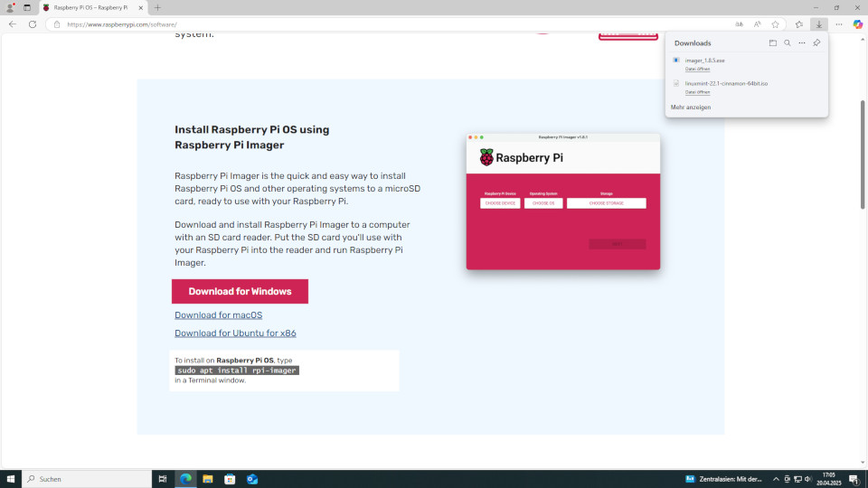
Task: Click the Raspberry Pi Imager screenshot image
Action: click(x=563, y=202)
